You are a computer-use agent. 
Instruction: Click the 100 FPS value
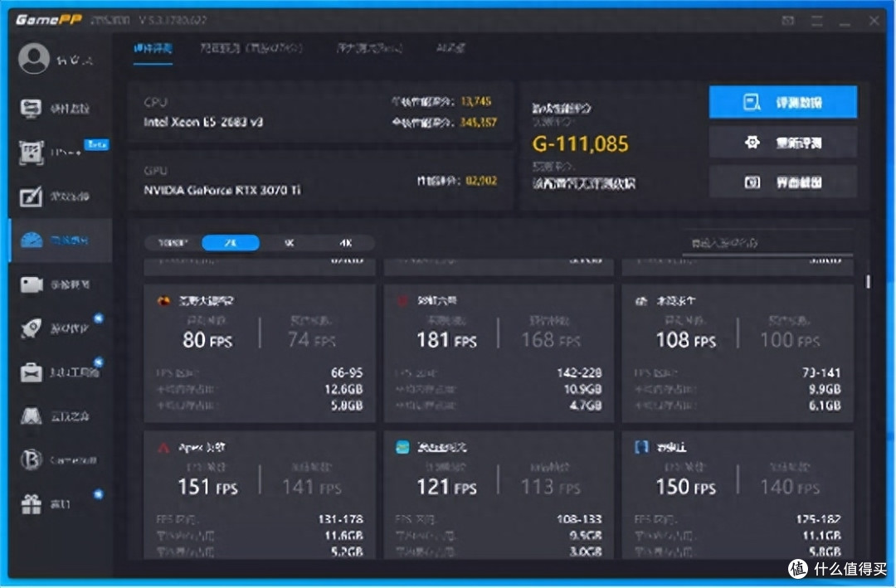[x=790, y=340]
